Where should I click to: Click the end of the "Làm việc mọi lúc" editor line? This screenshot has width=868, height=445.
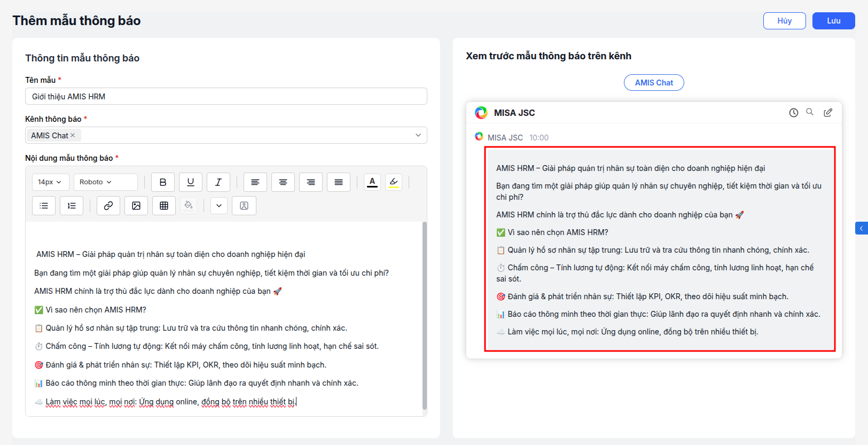[296, 402]
